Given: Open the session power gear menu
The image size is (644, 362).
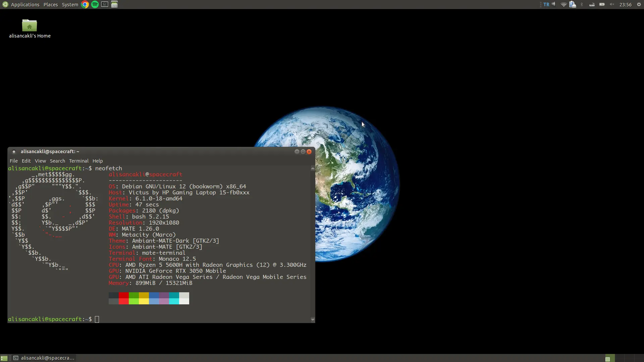Looking at the screenshot, I should coord(639,5).
